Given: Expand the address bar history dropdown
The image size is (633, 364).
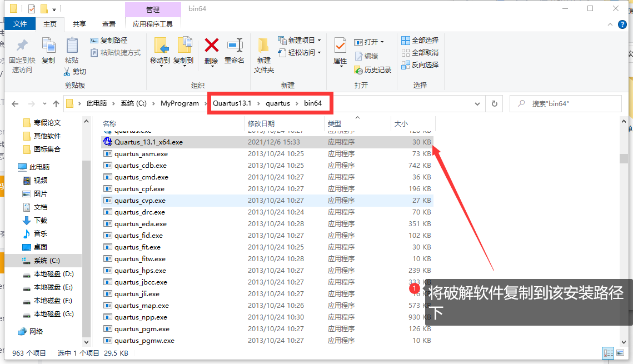Looking at the screenshot, I should point(477,104).
